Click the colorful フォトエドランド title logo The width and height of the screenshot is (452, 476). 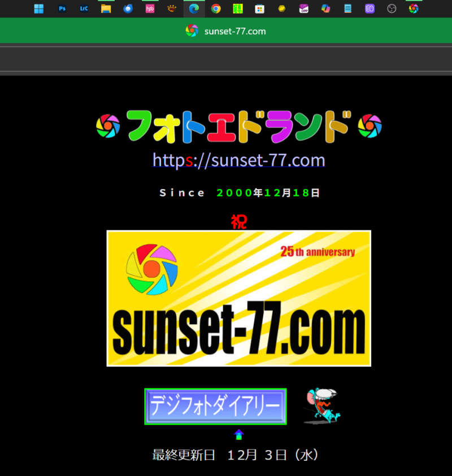[x=238, y=126]
